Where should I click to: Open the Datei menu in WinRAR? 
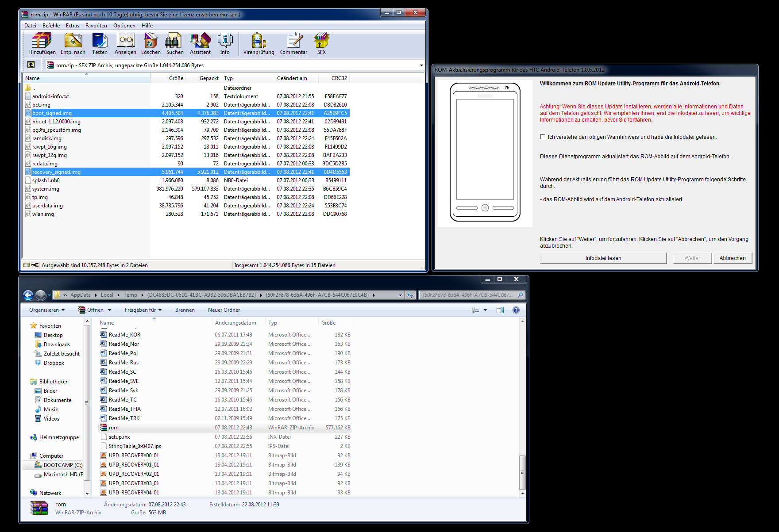coord(30,26)
